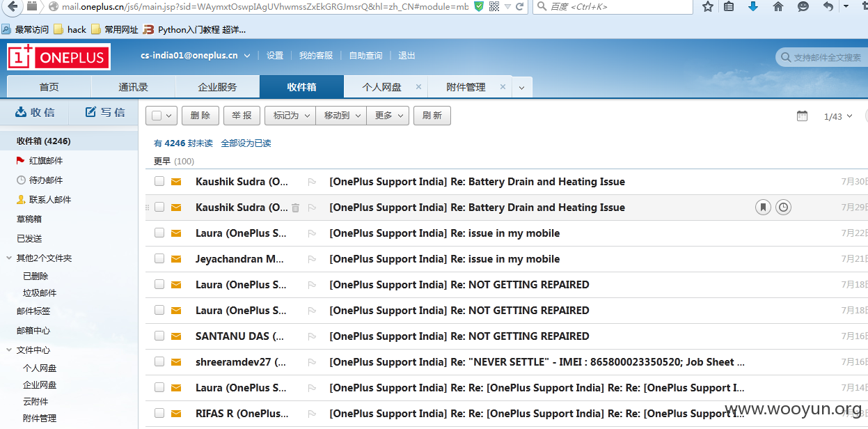Open the calendar date picker icon

802,116
